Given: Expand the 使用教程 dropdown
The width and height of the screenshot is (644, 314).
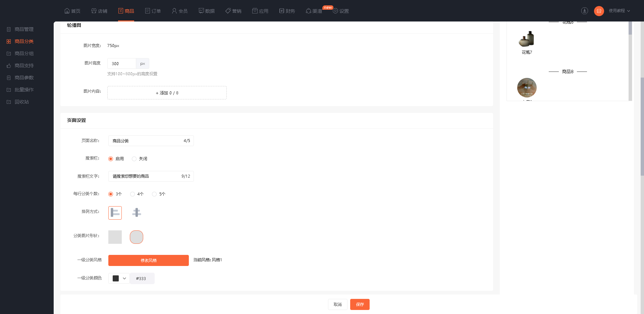Looking at the screenshot, I should click(620, 11).
